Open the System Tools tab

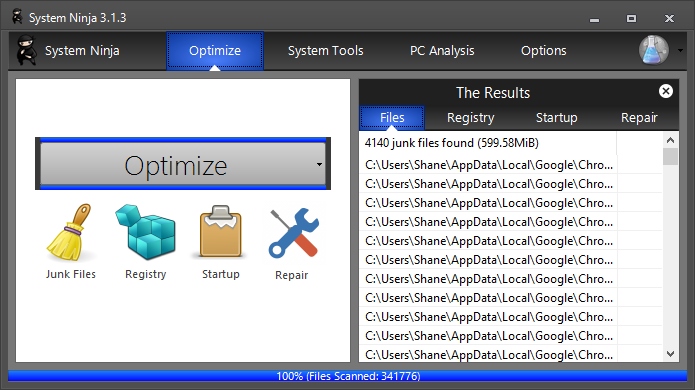click(325, 51)
